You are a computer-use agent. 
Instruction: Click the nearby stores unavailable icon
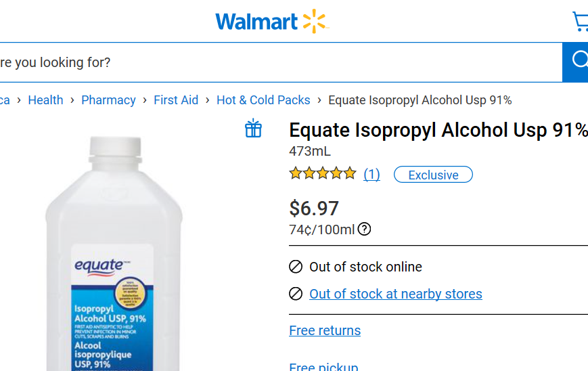(x=296, y=294)
